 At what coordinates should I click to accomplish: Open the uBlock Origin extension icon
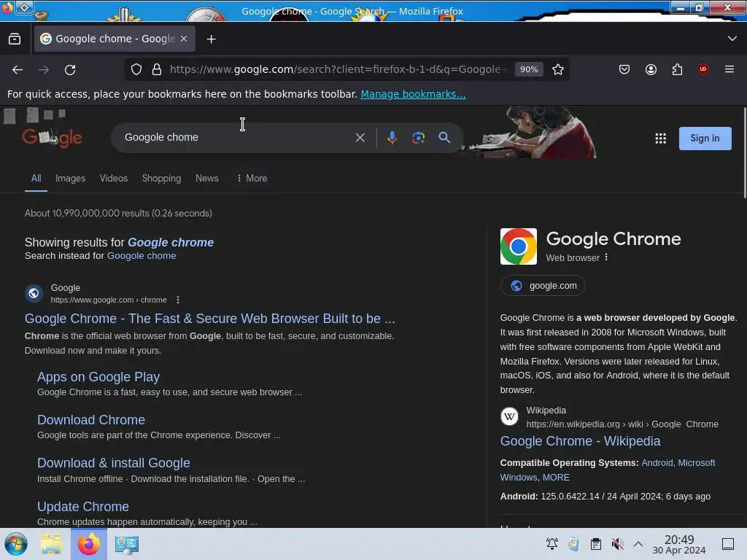[703, 69]
